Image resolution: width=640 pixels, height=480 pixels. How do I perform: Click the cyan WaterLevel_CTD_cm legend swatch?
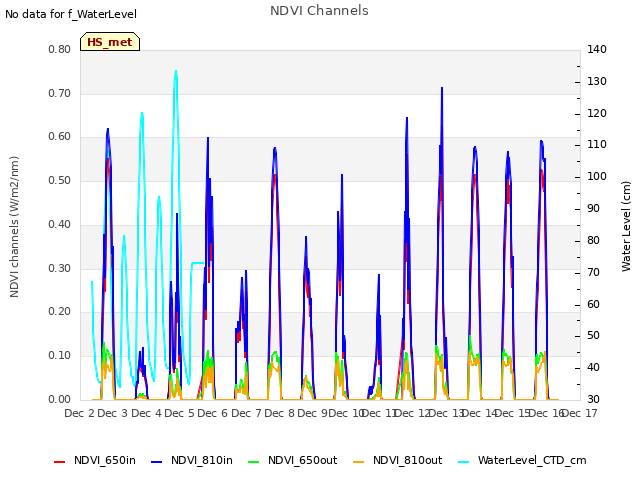[464, 462]
